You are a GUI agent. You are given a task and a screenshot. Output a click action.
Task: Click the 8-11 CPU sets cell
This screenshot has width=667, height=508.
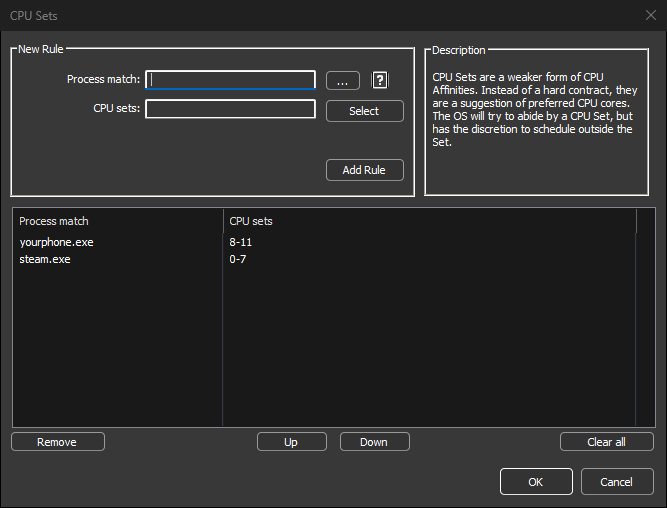(x=241, y=242)
